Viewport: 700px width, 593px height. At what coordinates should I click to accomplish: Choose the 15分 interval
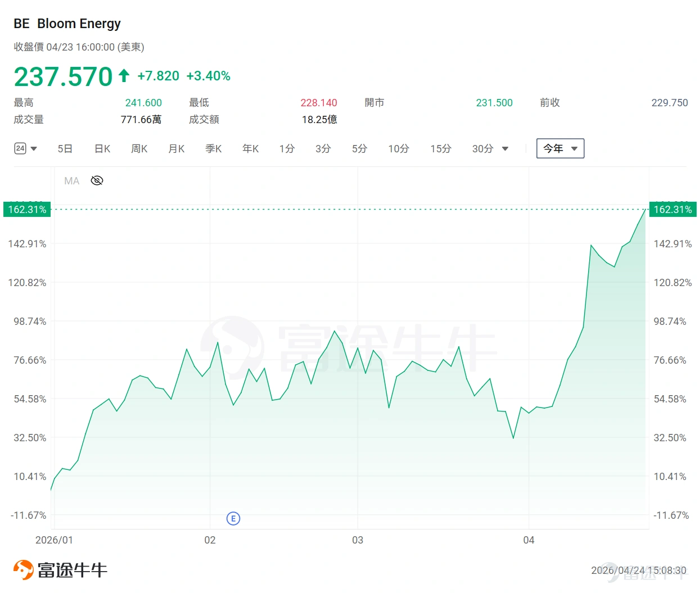coord(441,148)
